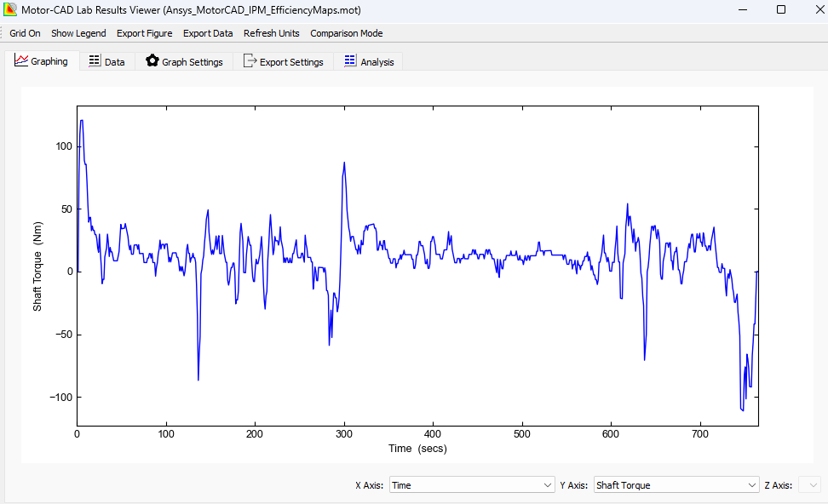Screen dimensions: 828x504
Task: Toggle Grid On for the plot
Action: click(25, 33)
